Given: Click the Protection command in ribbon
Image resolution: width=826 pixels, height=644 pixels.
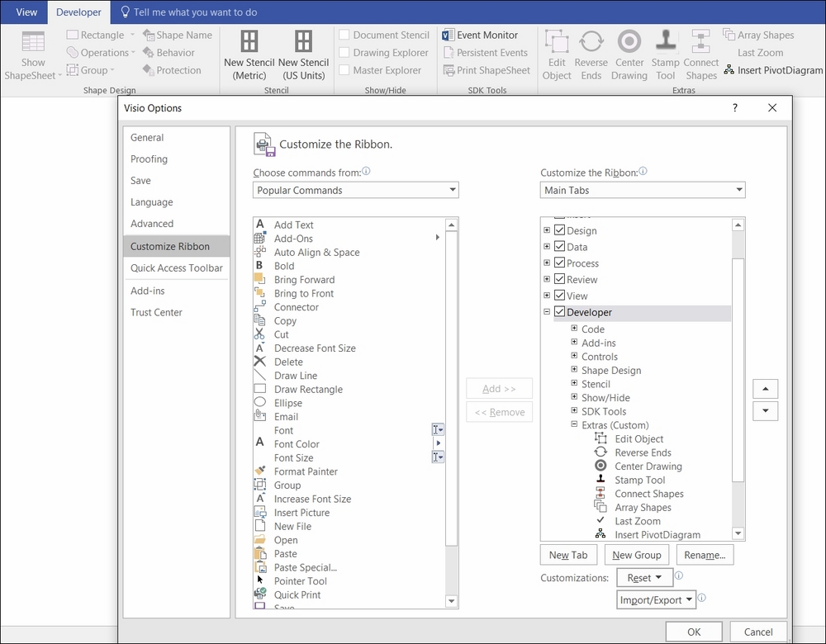Looking at the screenshot, I should coord(172,70).
